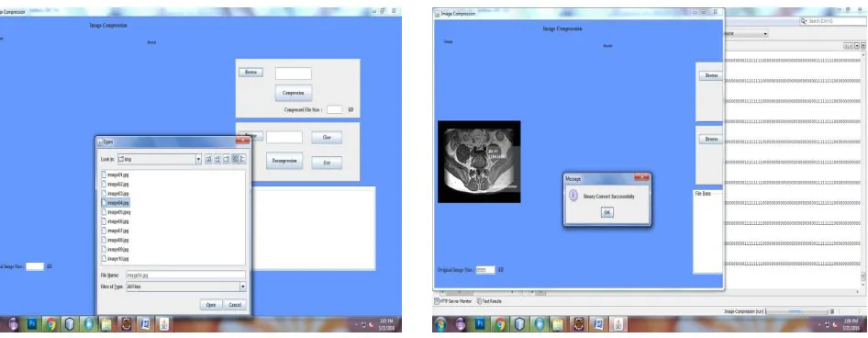Select image05.jpeg in the file list
868x338 pixels.
pyautogui.click(x=117, y=212)
